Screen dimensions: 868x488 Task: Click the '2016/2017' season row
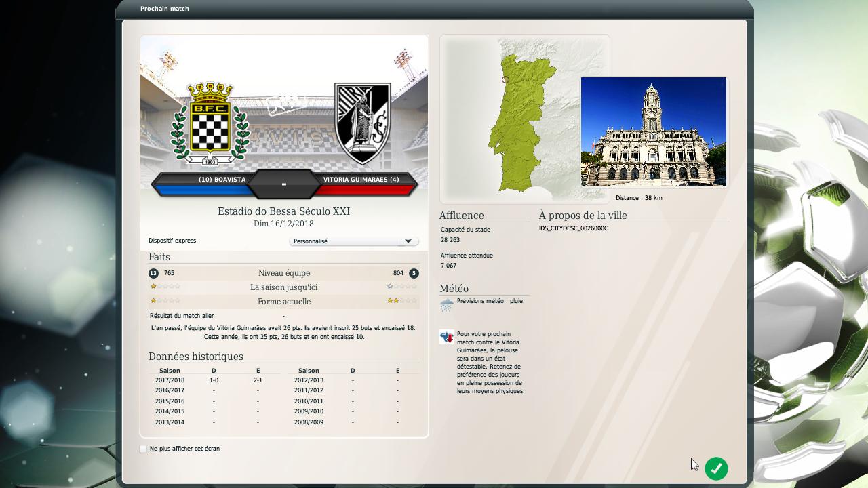pos(214,390)
